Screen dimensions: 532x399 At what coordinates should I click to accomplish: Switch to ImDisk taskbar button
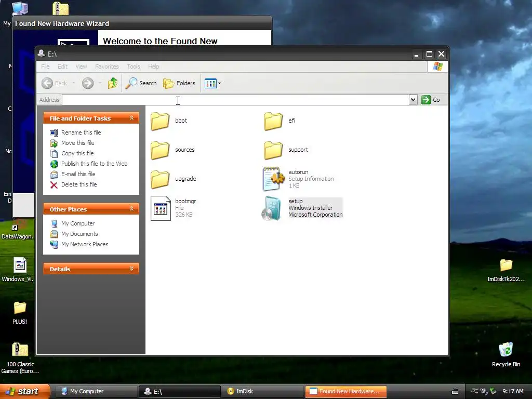(263, 391)
